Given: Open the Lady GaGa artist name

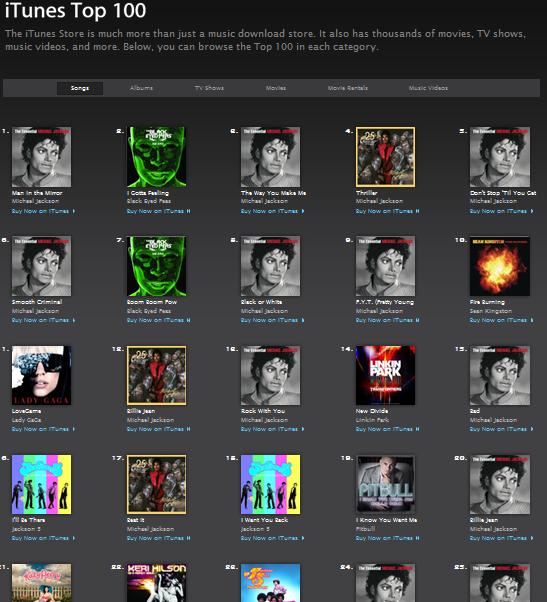Looking at the screenshot, I should (26, 420).
